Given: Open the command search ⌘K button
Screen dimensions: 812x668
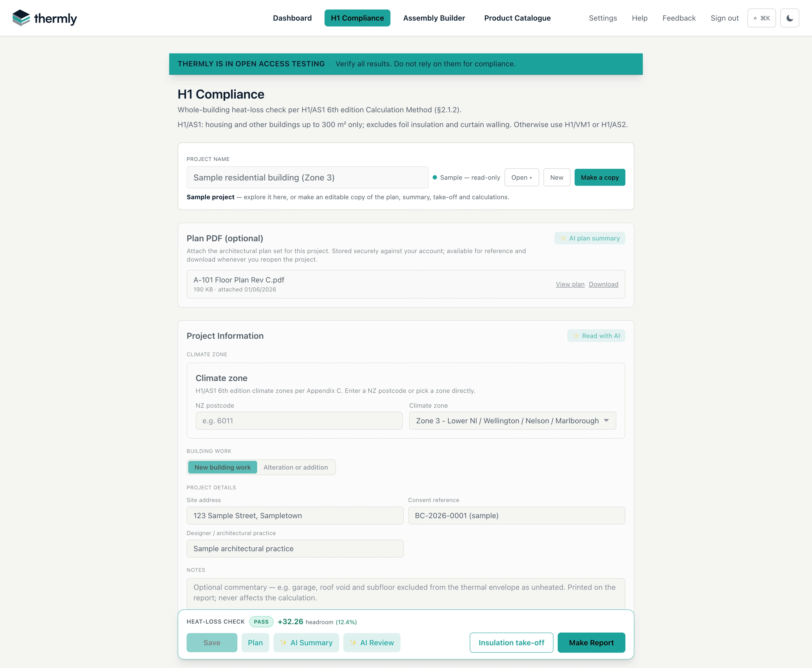Looking at the screenshot, I should coord(761,18).
